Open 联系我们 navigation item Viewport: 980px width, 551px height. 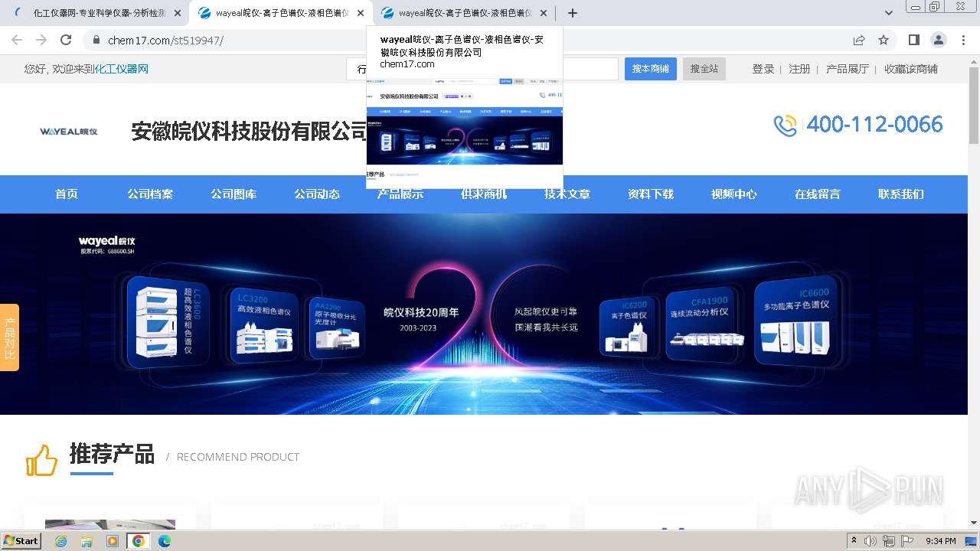pyautogui.click(x=901, y=194)
